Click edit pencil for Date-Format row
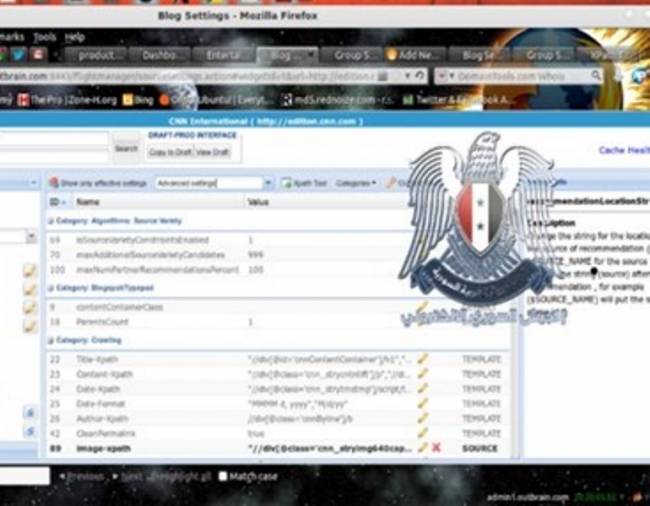The height and width of the screenshot is (506, 650). pyautogui.click(x=422, y=403)
